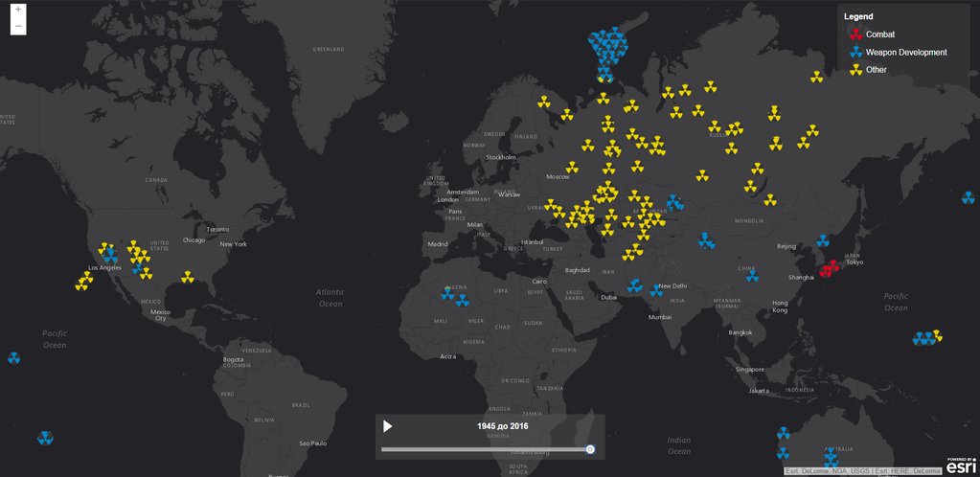This screenshot has height=477, width=980.
Task: Open the Esri logo link
Action: coord(961,465)
